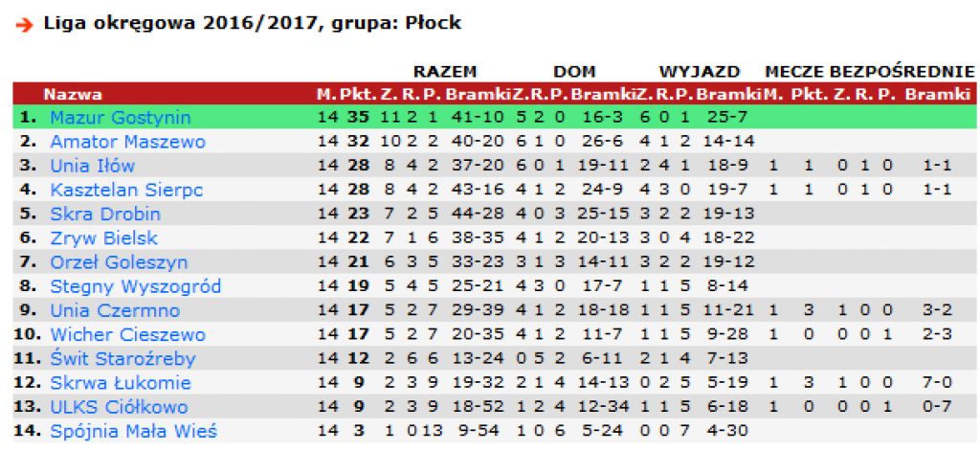980x452 pixels.
Task: Open the Orzeł Goleszyn team link
Action: (x=119, y=262)
